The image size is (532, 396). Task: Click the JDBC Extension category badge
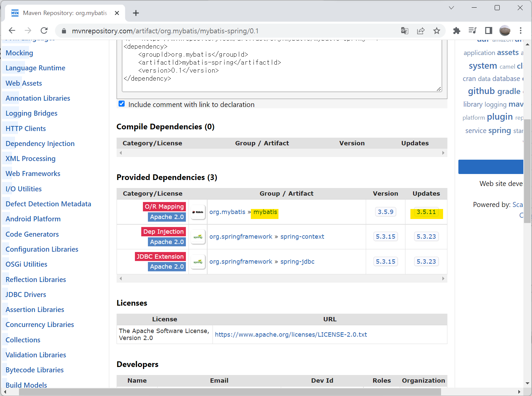tap(160, 257)
